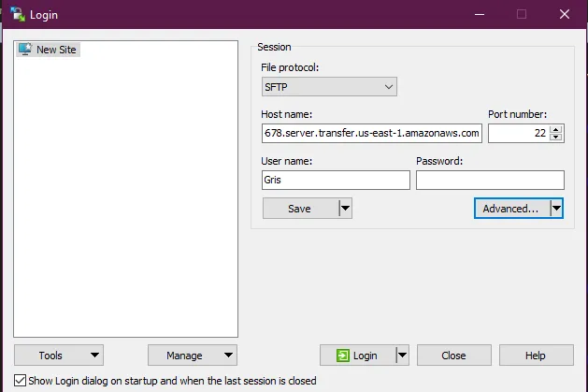Open Advanced site settings

(x=510, y=209)
